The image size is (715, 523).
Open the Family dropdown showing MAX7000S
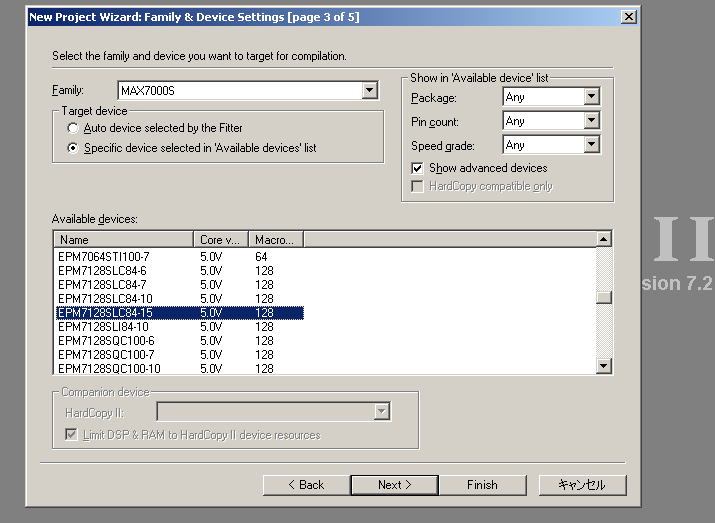369,90
